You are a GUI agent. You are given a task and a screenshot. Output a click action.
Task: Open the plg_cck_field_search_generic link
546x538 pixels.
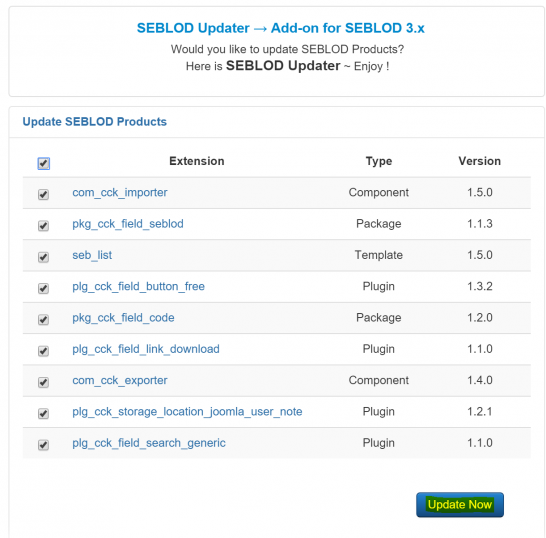(x=149, y=443)
